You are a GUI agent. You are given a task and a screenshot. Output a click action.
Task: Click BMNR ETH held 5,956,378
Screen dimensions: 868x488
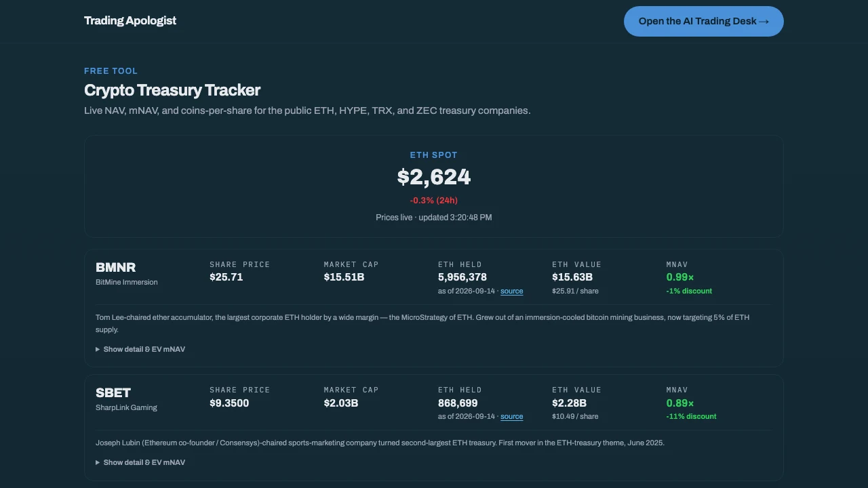click(462, 277)
